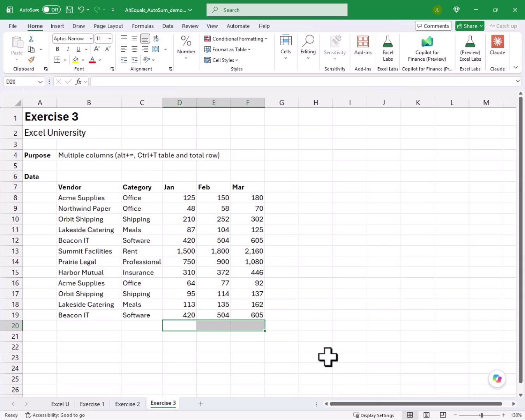Viewport: 525px width, 420px height.
Task: Click the Borders icon
Action: pos(57,60)
